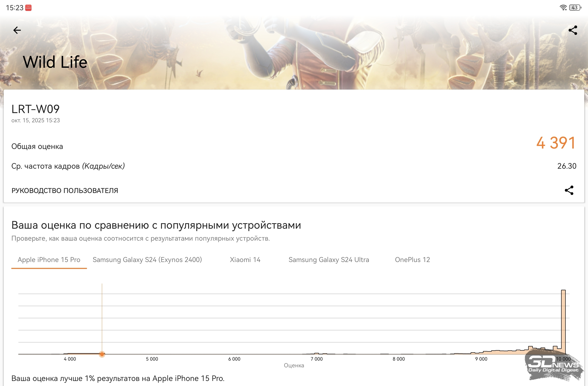
Task: Open РУКОВОДСТВО ПОЛЬЗОВАТЕЛЯ link
Action: [x=65, y=190]
